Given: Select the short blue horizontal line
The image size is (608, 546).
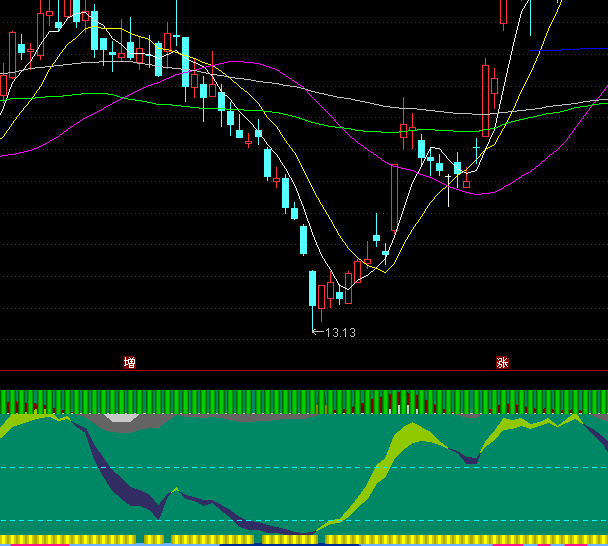Looking at the screenshot, I should pyautogui.click(x=568, y=48).
